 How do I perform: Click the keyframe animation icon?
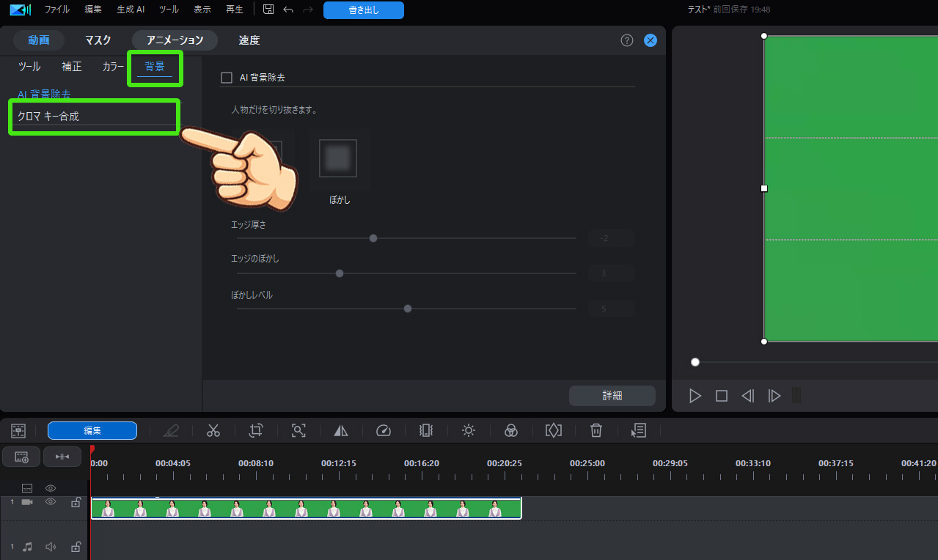554,430
